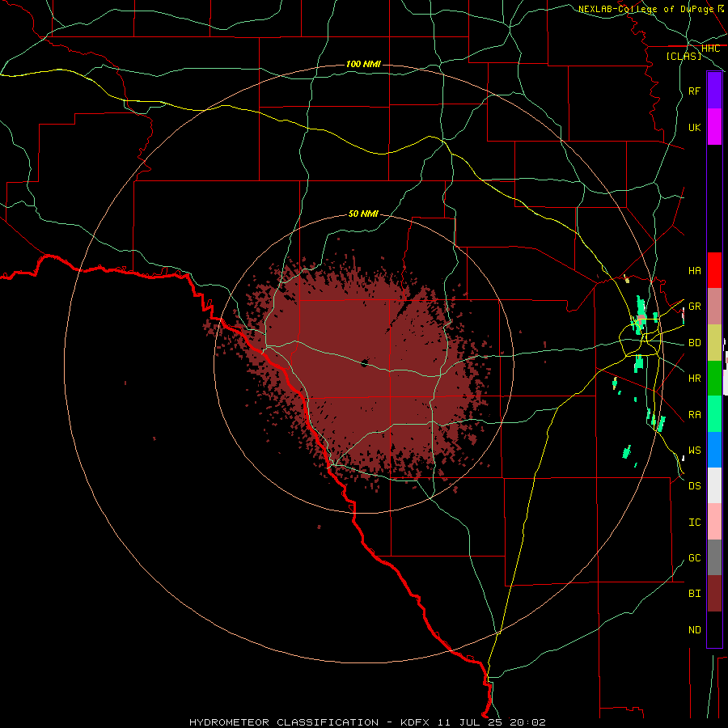The height and width of the screenshot is (728, 728).
Task: Click the GC legend label
Action: pos(694,557)
